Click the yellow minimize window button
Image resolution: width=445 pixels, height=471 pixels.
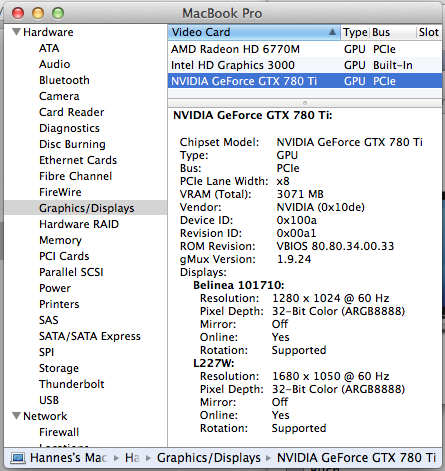pos(38,13)
